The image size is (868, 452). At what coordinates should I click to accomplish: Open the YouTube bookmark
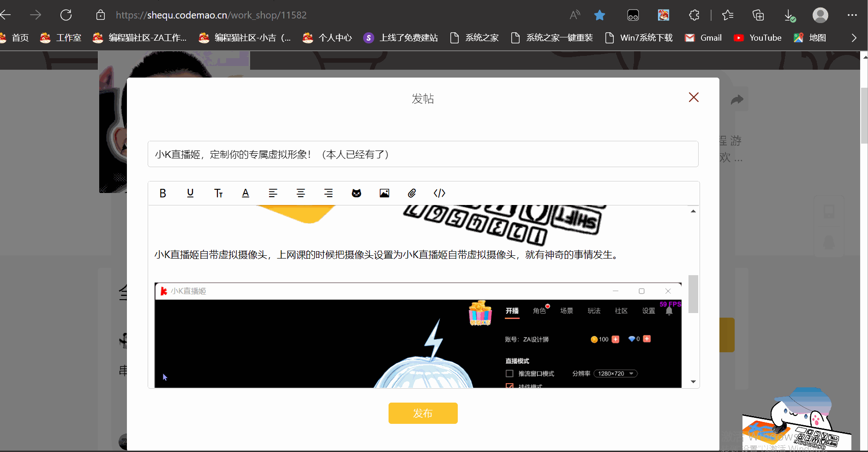(x=758, y=38)
